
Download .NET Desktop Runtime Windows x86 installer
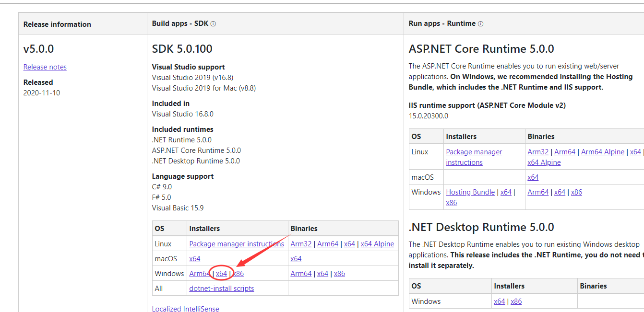(516, 301)
